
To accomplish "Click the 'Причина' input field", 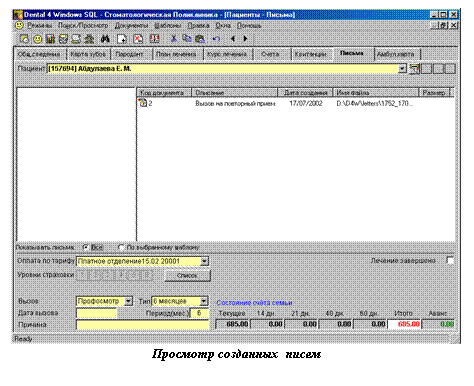I will (x=142, y=325).
